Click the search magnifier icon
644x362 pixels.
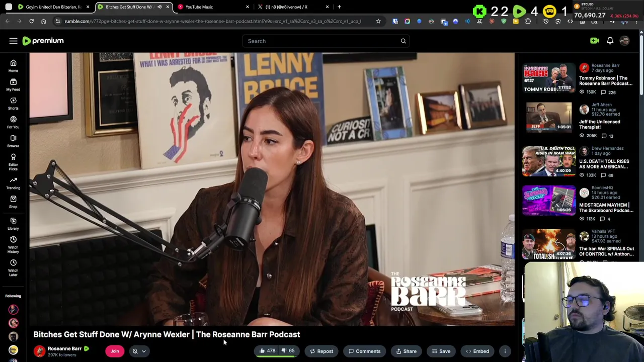[403, 41]
